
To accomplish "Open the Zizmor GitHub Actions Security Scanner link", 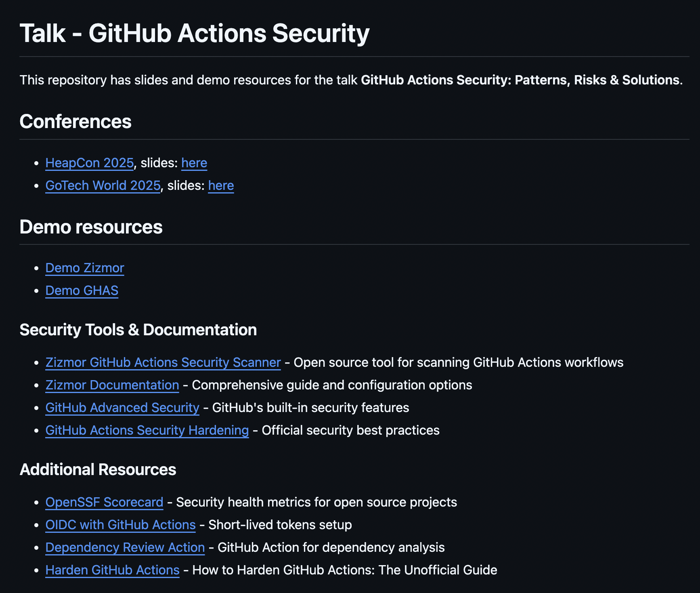I will 163,362.
